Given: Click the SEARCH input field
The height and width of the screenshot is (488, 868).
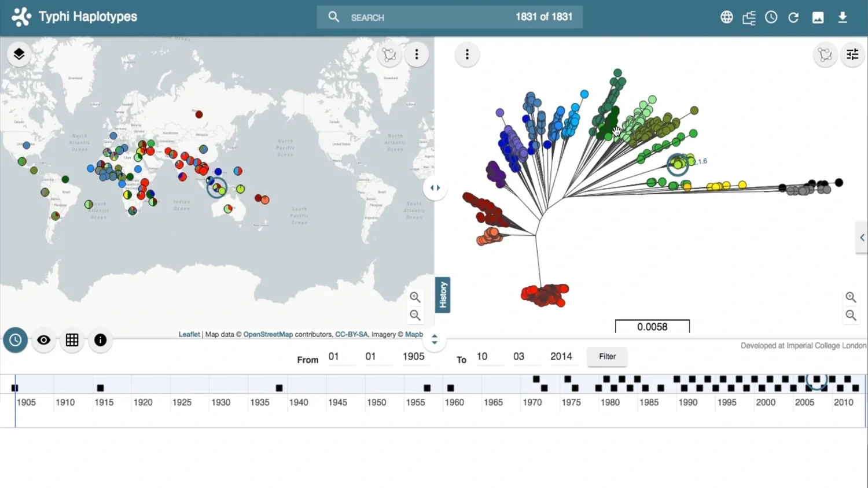Looking at the screenshot, I should tap(428, 17).
